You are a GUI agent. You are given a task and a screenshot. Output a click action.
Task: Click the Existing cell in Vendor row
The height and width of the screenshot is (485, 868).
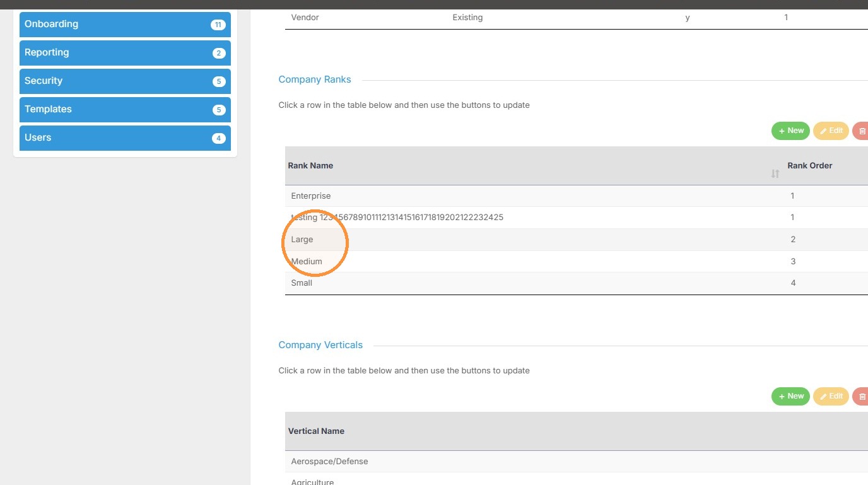point(467,18)
